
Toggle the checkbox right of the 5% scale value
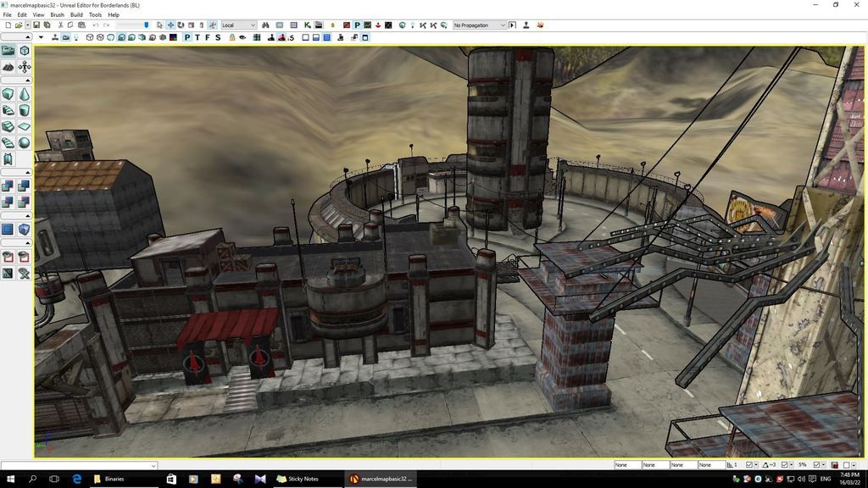[x=816, y=465]
